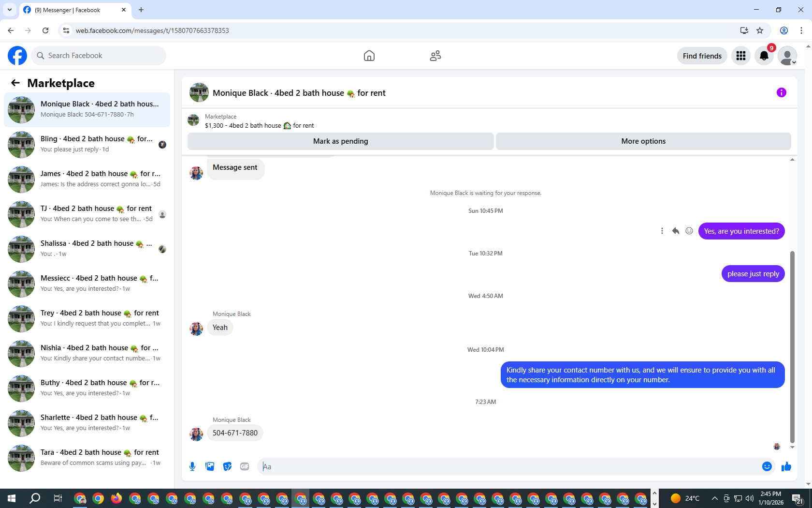Open the Friends icon in top bar
The height and width of the screenshot is (508, 812).
(x=435, y=56)
